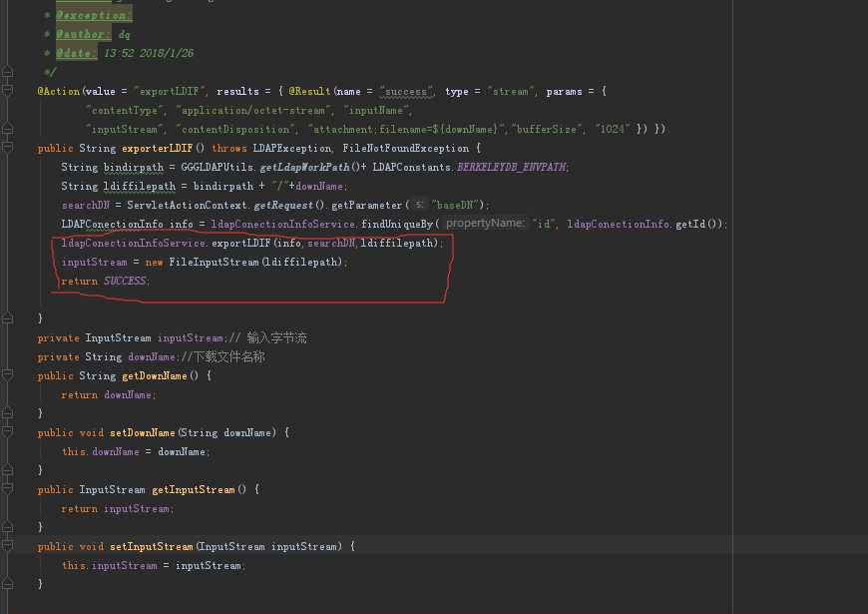Click the getInputStream method name
Viewport: 868px width, 614px height.
(x=194, y=489)
